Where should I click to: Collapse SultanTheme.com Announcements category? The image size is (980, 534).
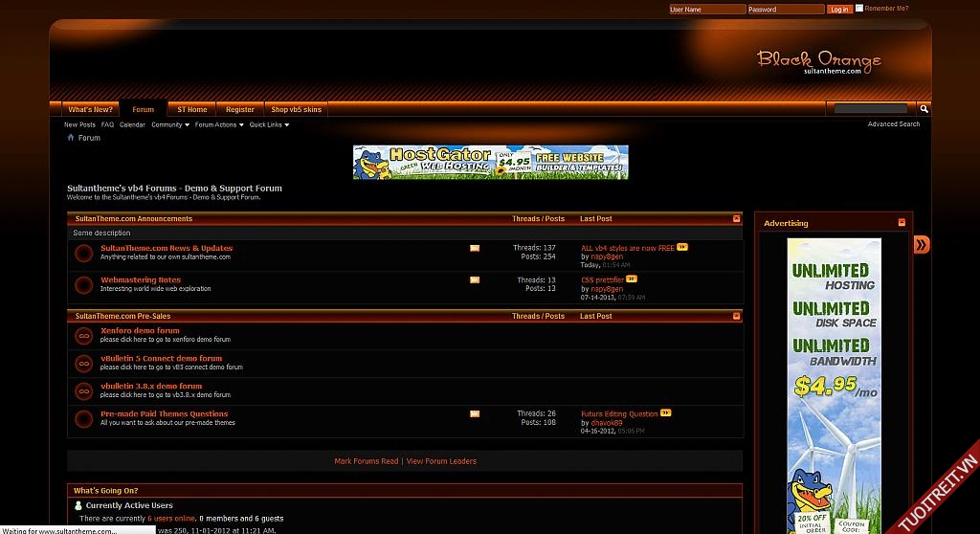[736, 219]
